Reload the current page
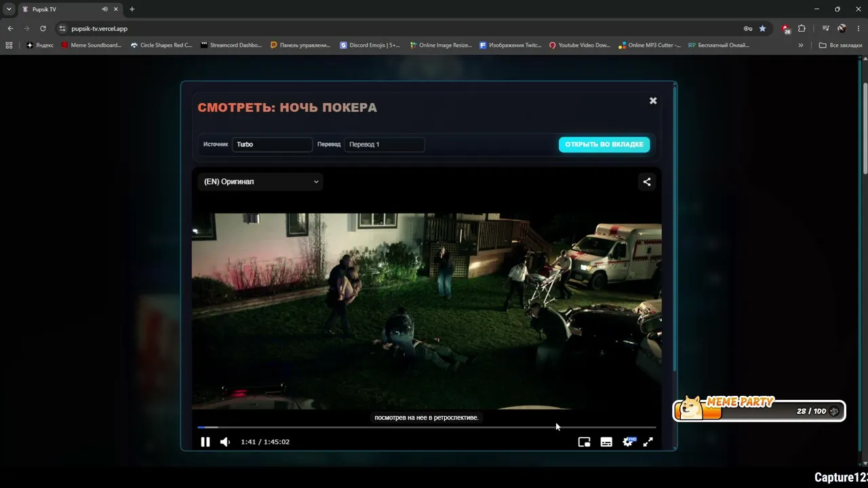Screen dimensions: 868x488 pos(43,28)
